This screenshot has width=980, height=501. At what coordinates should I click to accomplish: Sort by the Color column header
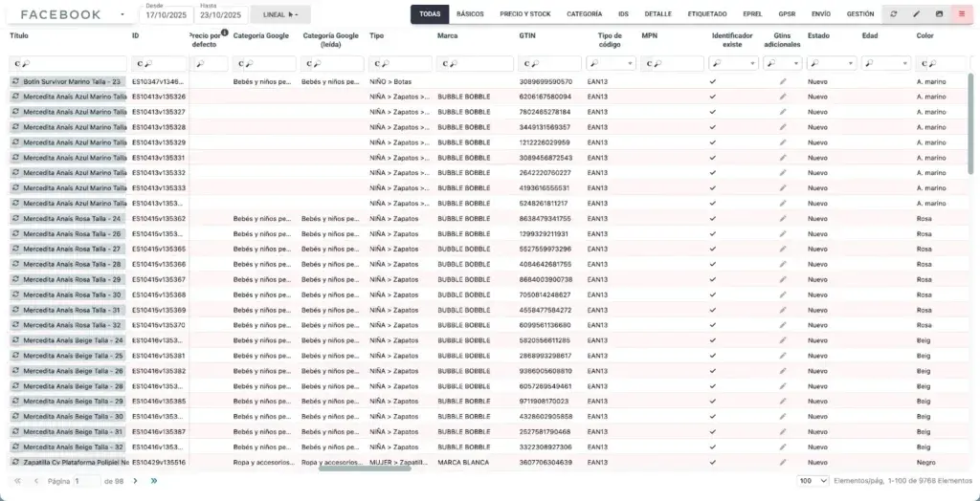pos(925,36)
